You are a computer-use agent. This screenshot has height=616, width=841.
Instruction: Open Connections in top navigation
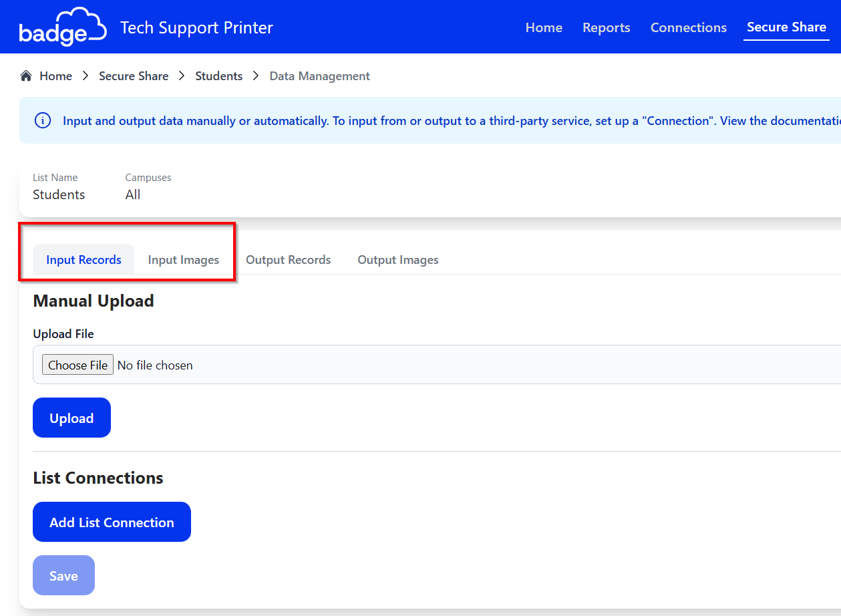689,27
